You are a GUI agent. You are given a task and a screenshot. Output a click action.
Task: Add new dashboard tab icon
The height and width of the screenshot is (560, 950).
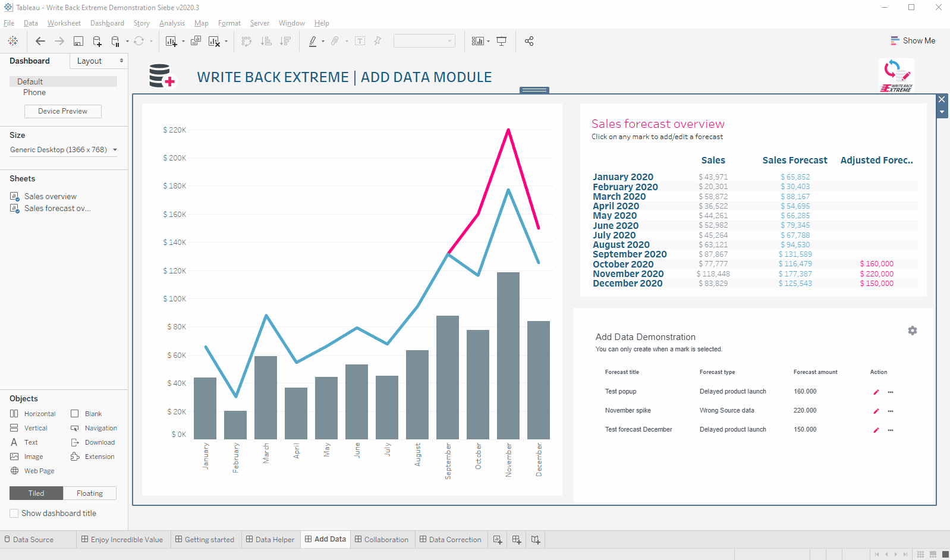pyautogui.click(x=517, y=540)
